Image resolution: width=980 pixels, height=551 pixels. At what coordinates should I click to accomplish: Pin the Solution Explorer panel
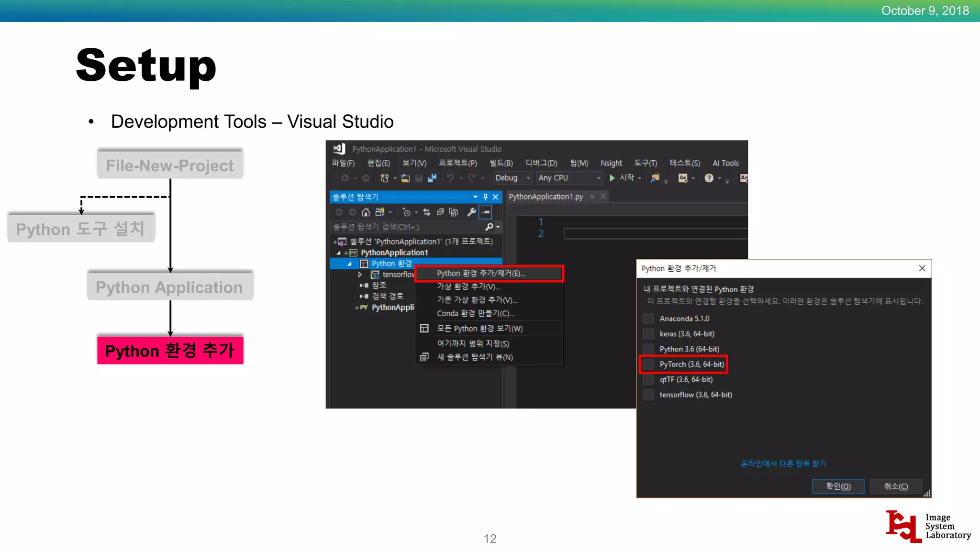(x=485, y=197)
